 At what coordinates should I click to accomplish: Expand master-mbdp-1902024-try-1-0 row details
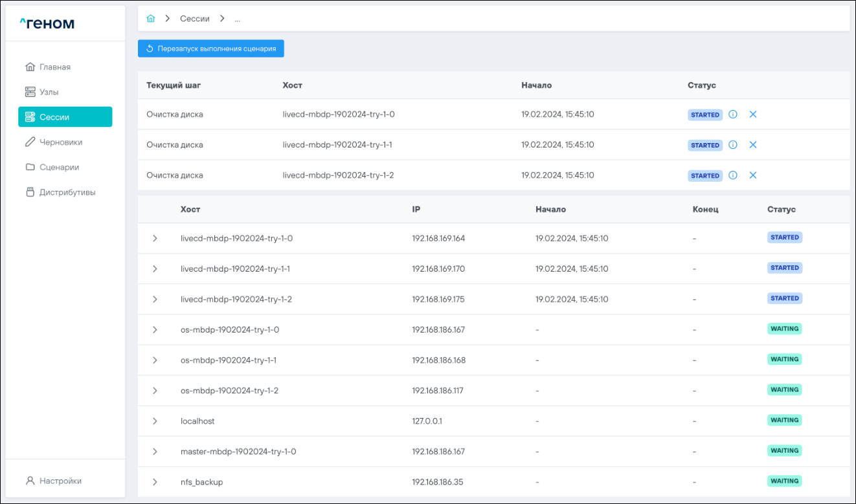tap(155, 452)
